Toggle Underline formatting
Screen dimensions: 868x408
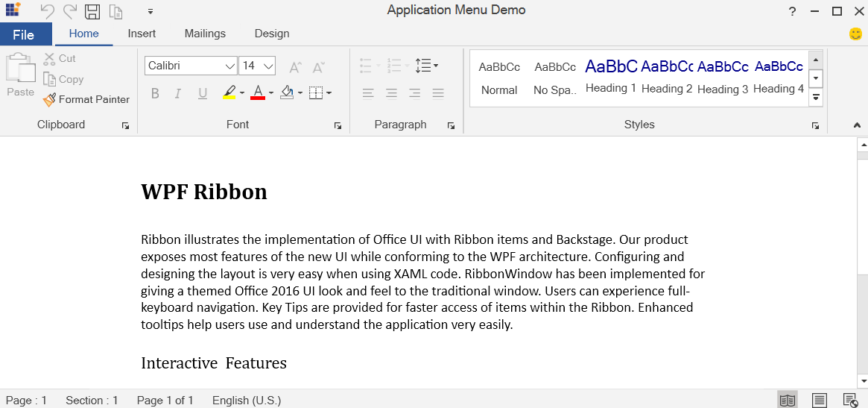click(203, 93)
